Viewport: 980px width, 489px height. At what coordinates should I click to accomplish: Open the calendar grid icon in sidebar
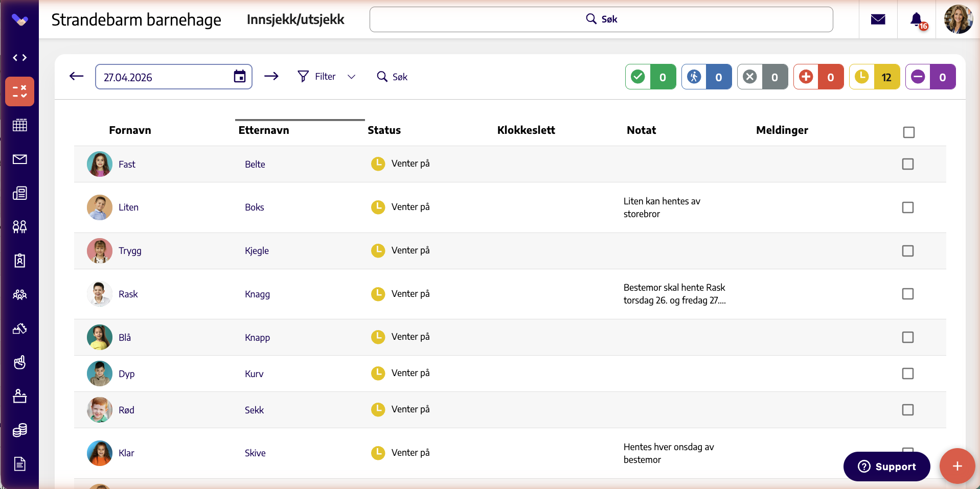click(20, 125)
